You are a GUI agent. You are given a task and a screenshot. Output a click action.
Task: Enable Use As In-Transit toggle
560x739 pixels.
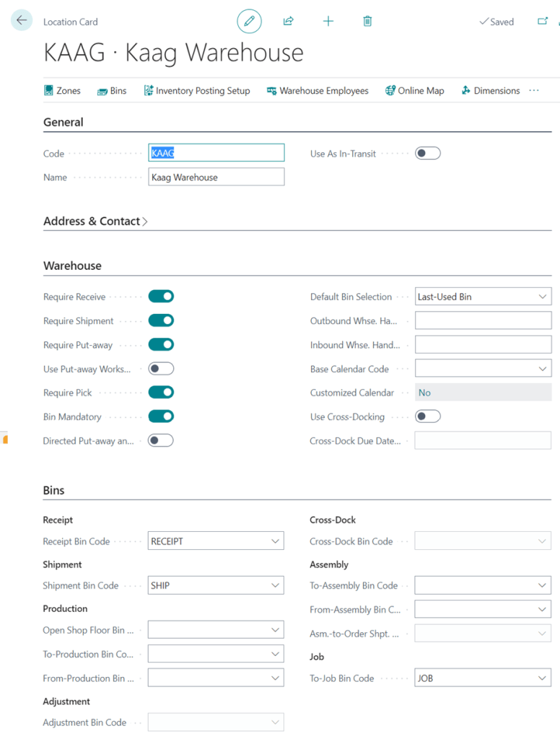[x=427, y=153]
